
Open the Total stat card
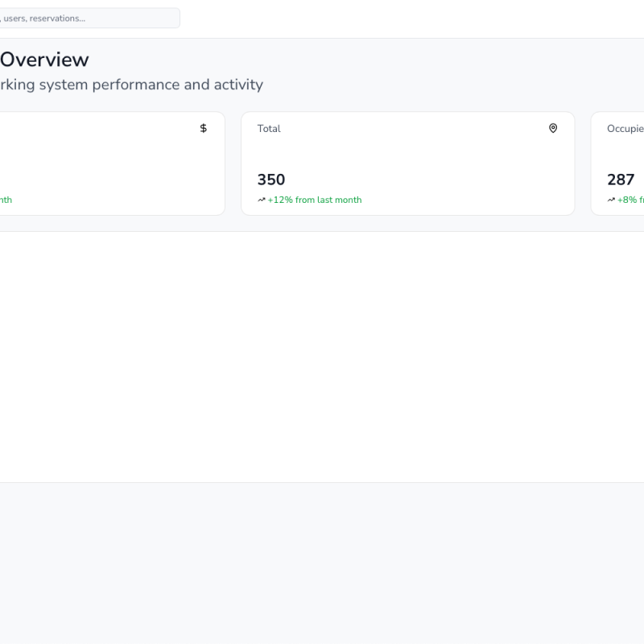click(x=407, y=161)
